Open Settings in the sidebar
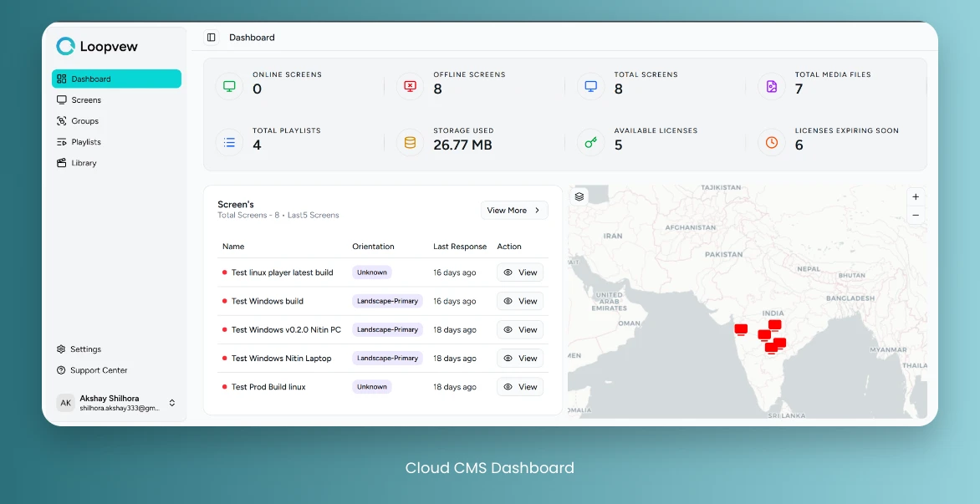Image resolution: width=980 pixels, height=504 pixels. 116,349
